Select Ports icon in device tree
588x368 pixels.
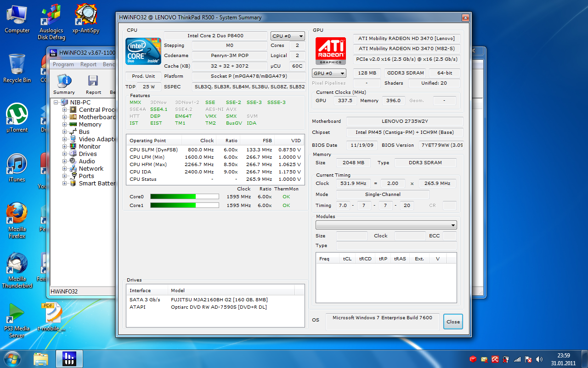point(73,176)
